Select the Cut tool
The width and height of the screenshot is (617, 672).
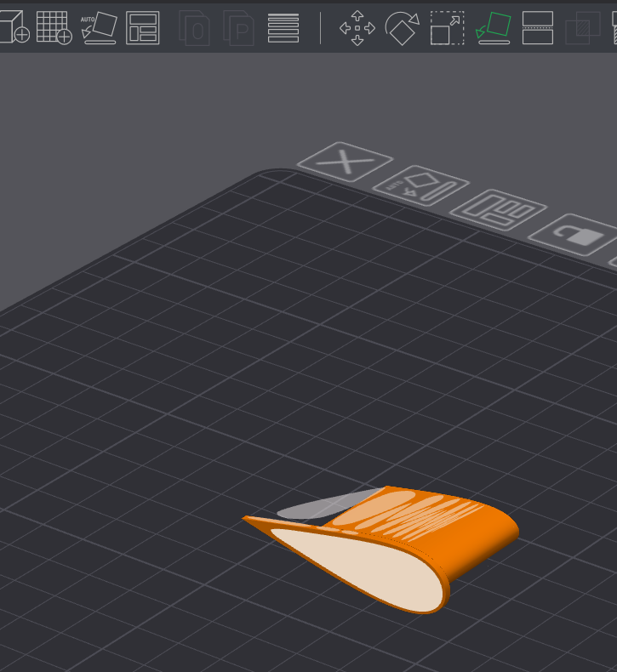pos(538,28)
